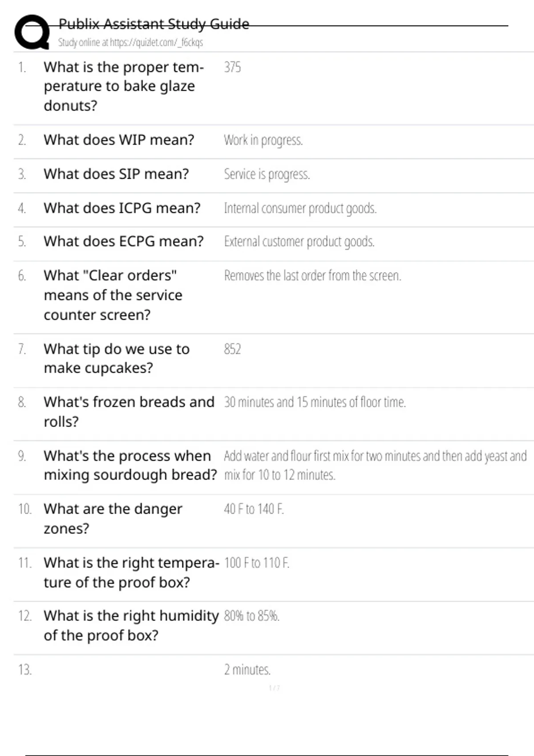Click the question What does SIP mean
This screenshot has width=534, height=756.
116,174
